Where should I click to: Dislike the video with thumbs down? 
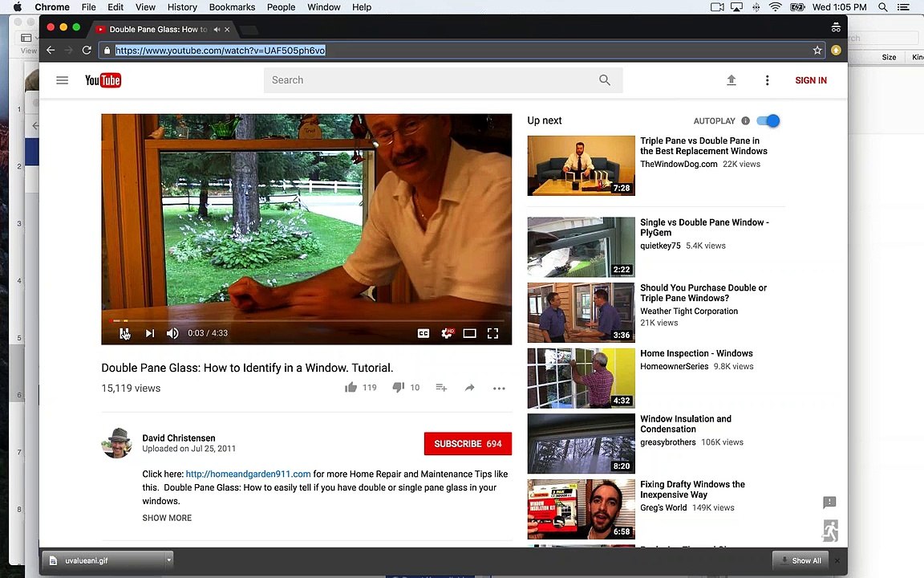click(399, 388)
